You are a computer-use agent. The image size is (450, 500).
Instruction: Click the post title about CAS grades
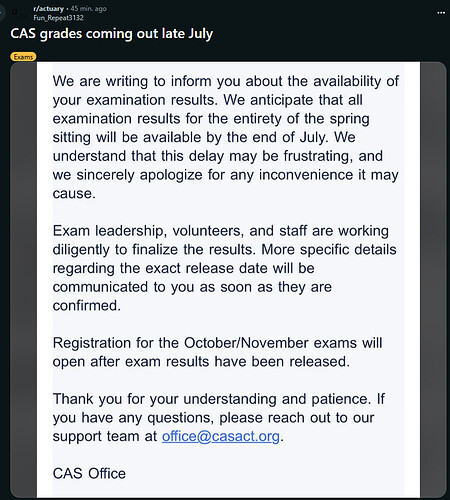pyautogui.click(x=112, y=34)
